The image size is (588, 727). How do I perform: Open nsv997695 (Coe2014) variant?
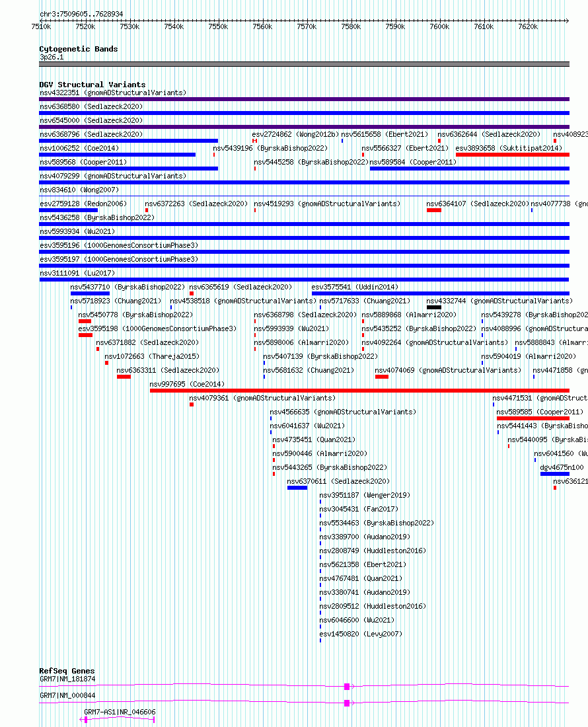187,385
